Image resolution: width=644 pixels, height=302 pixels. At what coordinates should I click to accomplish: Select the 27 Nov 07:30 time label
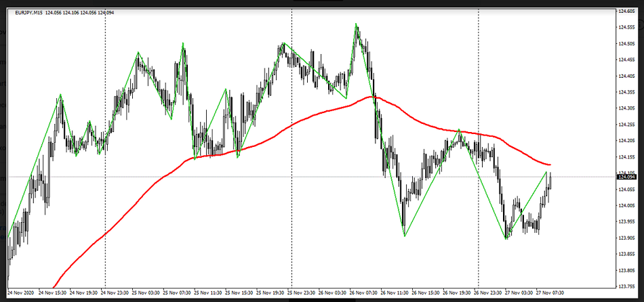[x=550, y=295]
